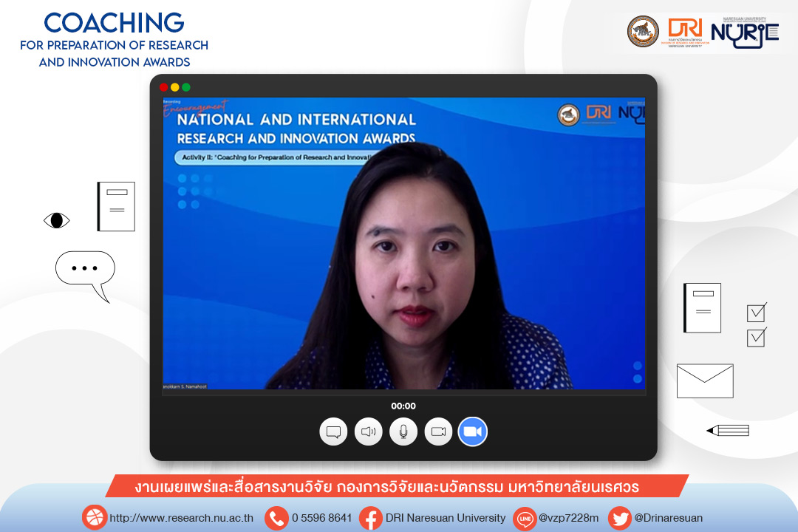Open the chat bubble icon in call controls
Viewport: 798px width, 532px height.
coord(333,432)
